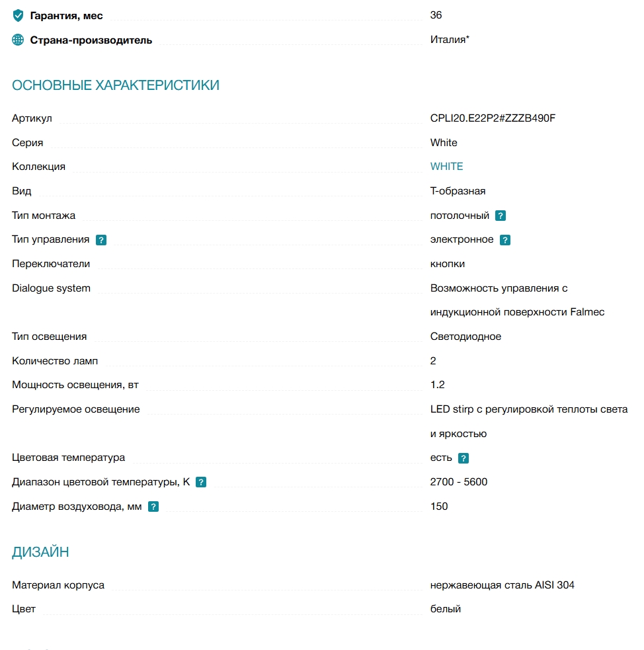The width and height of the screenshot is (644, 650).
Task: Click the warranty shield icon
Action: tap(18, 15)
